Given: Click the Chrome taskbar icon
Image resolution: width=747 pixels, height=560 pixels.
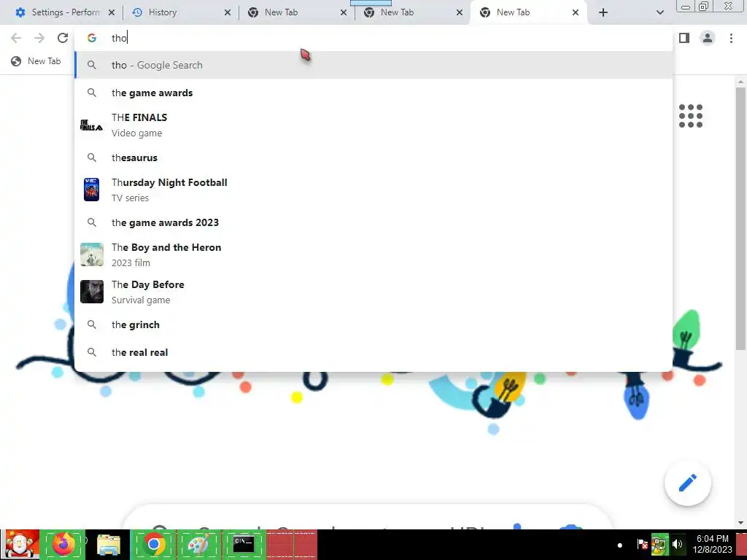Looking at the screenshot, I should point(153,544).
